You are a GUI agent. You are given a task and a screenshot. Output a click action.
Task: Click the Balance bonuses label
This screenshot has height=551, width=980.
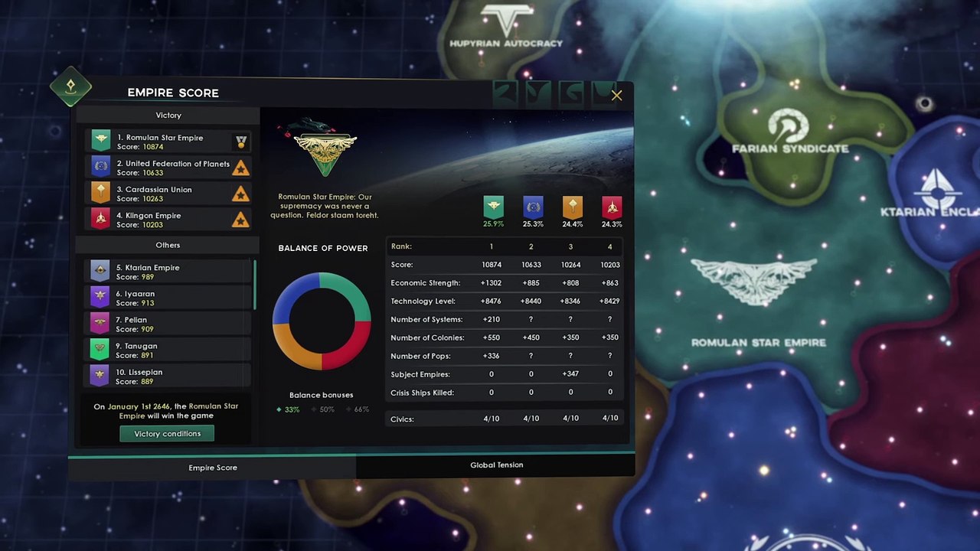pos(322,395)
